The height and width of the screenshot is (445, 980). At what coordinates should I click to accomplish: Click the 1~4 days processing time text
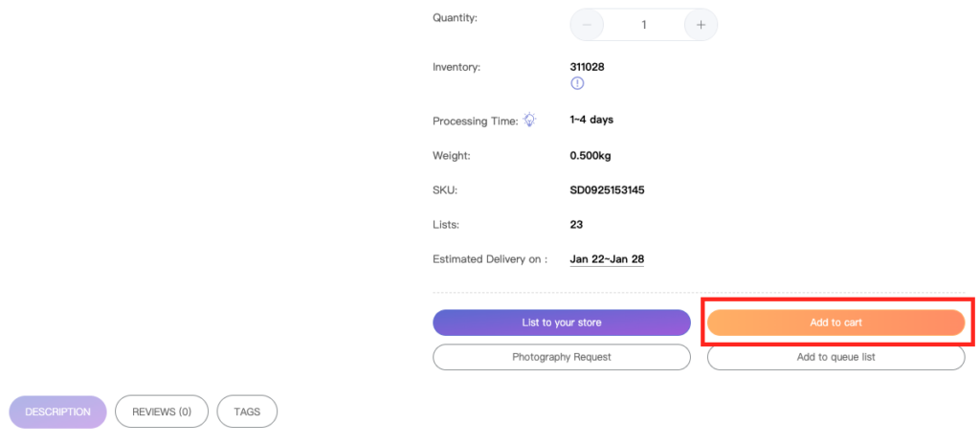coord(591,120)
